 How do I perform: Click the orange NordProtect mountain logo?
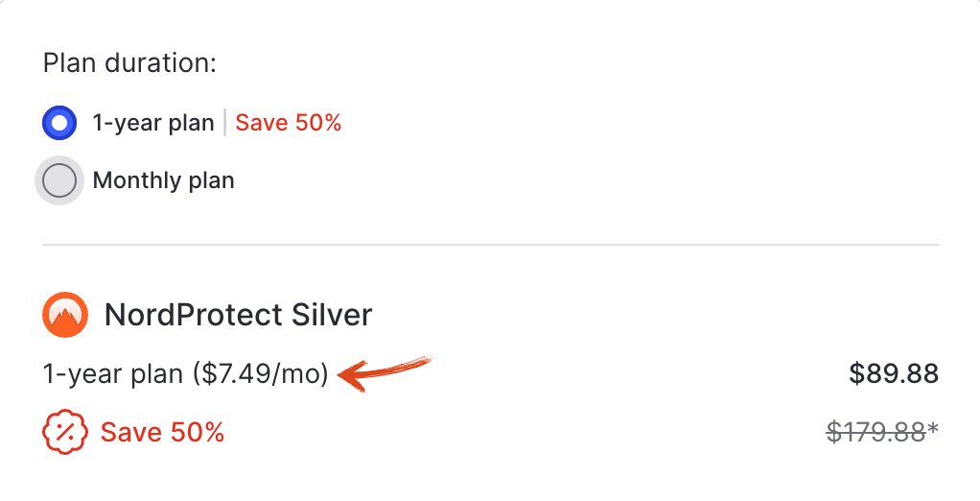pyautogui.click(x=65, y=315)
